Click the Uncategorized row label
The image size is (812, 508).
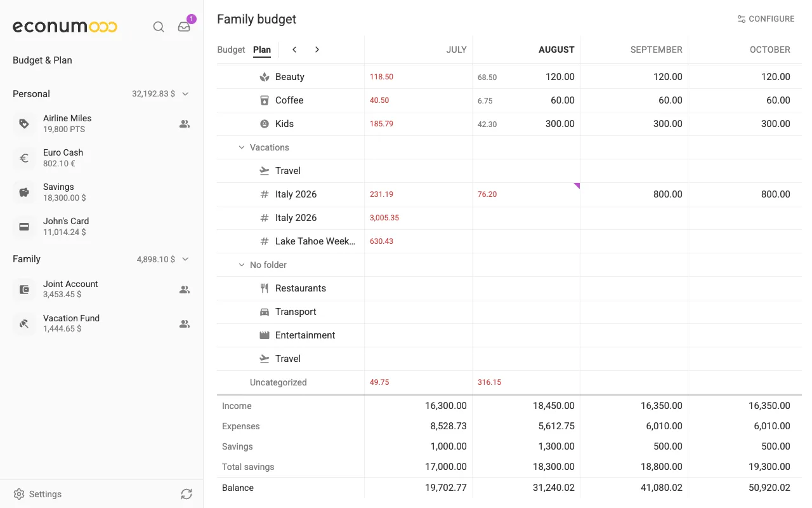pos(278,382)
